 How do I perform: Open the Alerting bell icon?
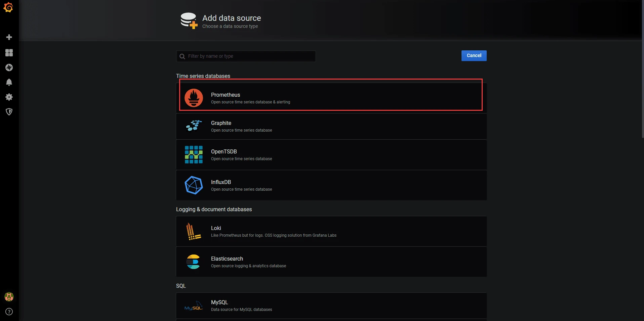pyautogui.click(x=9, y=82)
